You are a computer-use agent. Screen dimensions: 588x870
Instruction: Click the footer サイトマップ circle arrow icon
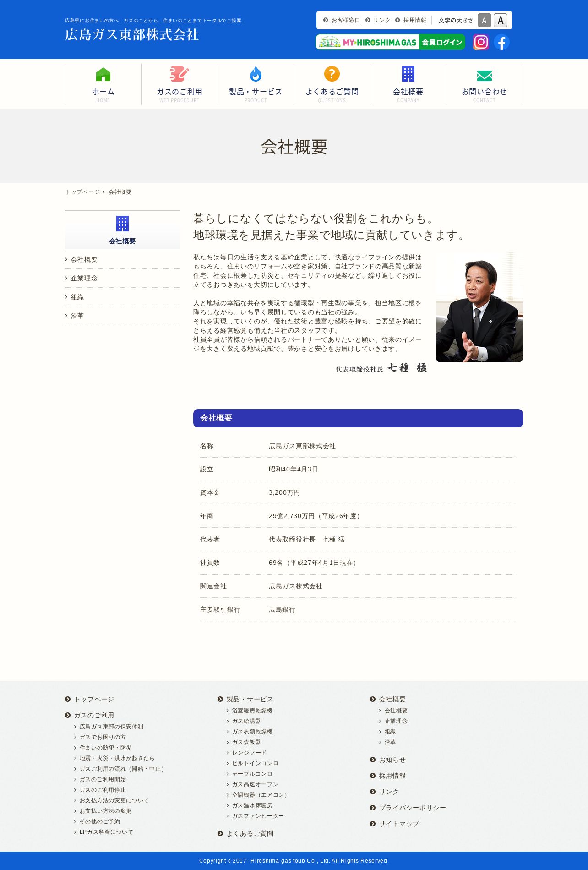pyautogui.click(x=373, y=824)
